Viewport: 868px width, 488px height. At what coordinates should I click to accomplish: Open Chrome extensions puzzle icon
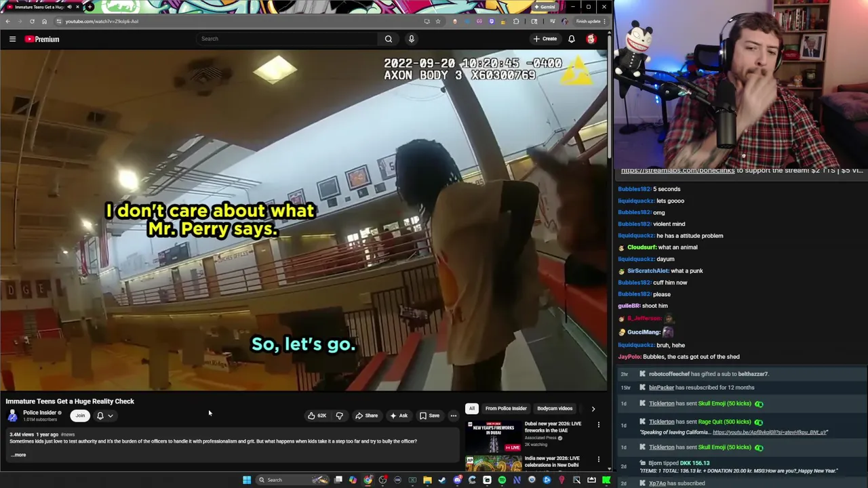click(516, 21)
